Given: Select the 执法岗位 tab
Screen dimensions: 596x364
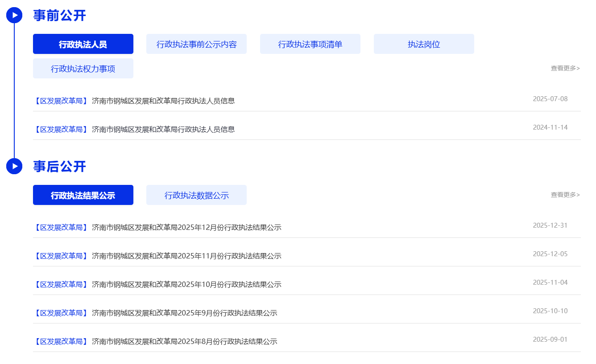Looking at the screenshot, I should click(x=424, y=44).
